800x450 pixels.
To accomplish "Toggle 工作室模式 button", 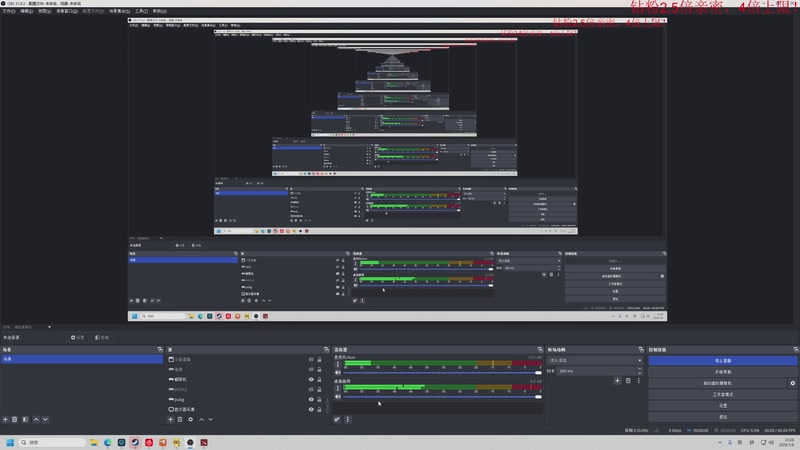I will (722, 394).
